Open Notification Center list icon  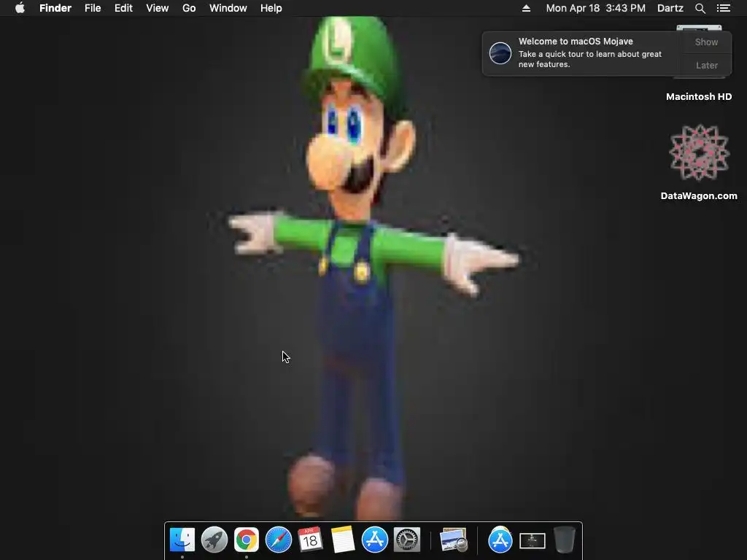(x=723, y=8)
